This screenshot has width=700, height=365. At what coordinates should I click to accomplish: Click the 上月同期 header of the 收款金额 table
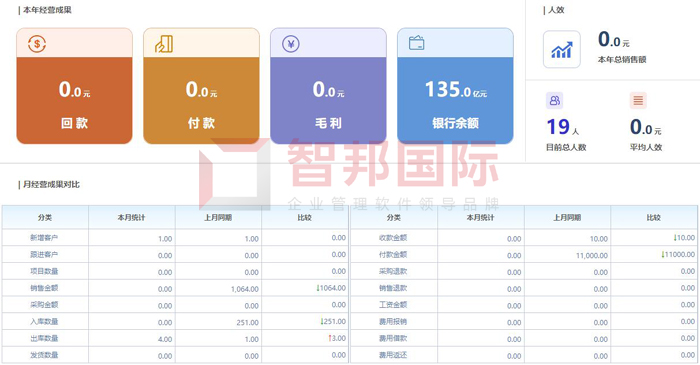pos(567,217)
